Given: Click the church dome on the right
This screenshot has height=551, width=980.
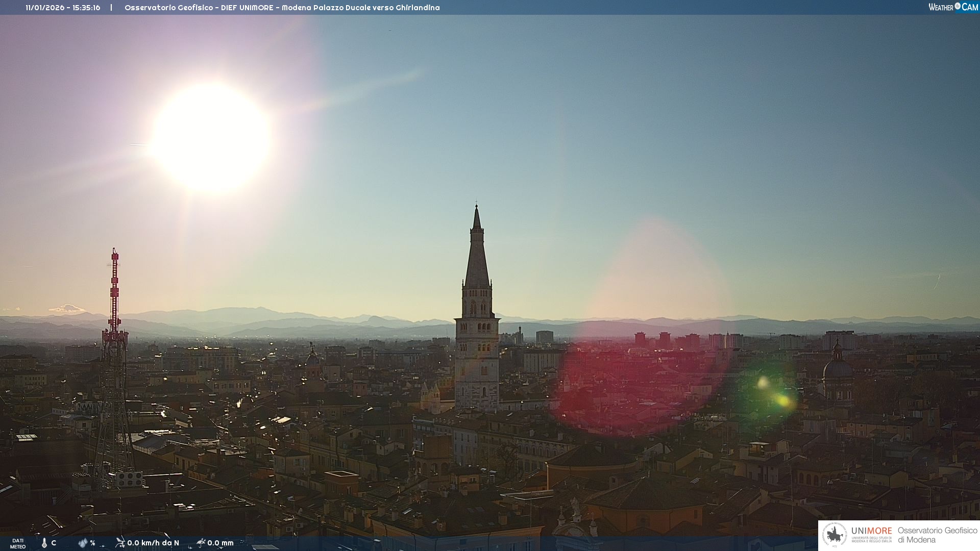Looking at the screenshot, I should click(x=837, y=367).
